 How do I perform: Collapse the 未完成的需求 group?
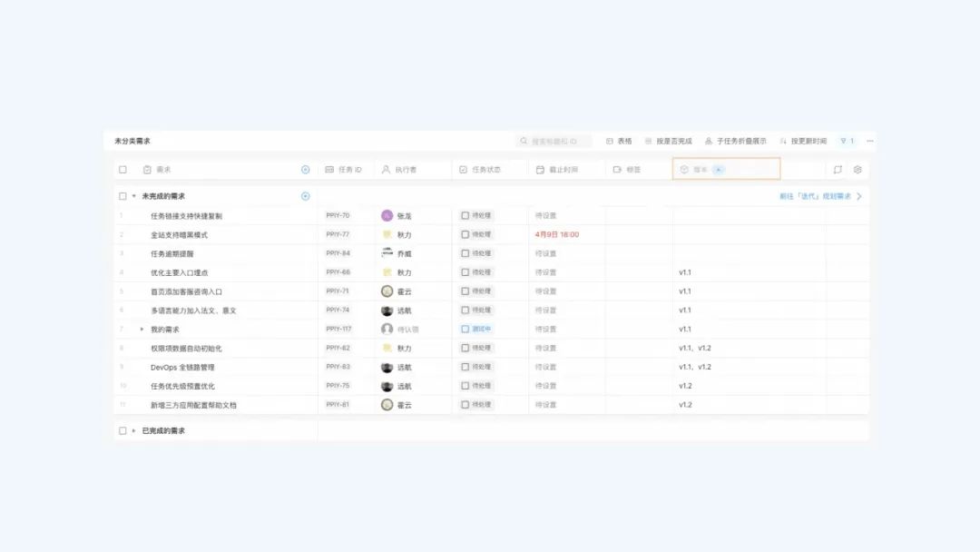[x=134, y=196]
